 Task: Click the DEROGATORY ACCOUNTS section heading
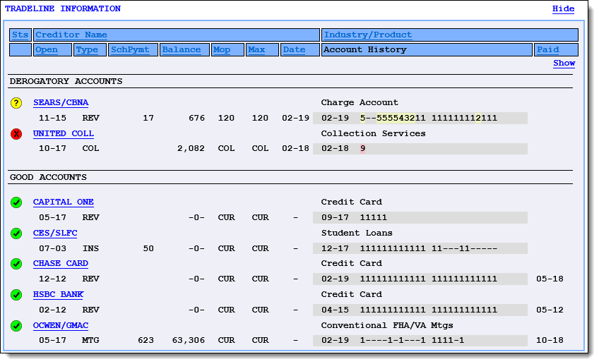pyautogui.click(x=66, y=81)
